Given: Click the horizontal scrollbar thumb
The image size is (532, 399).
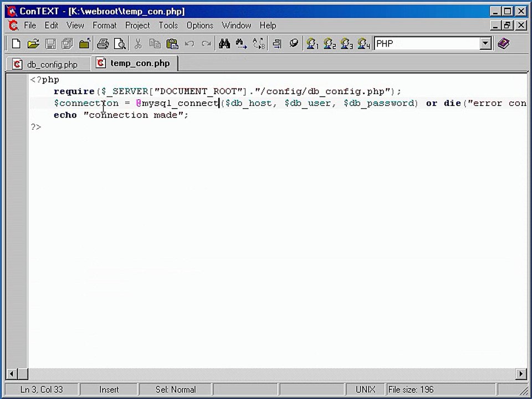Looking at the screenshot, I should (x=22, y=374).
